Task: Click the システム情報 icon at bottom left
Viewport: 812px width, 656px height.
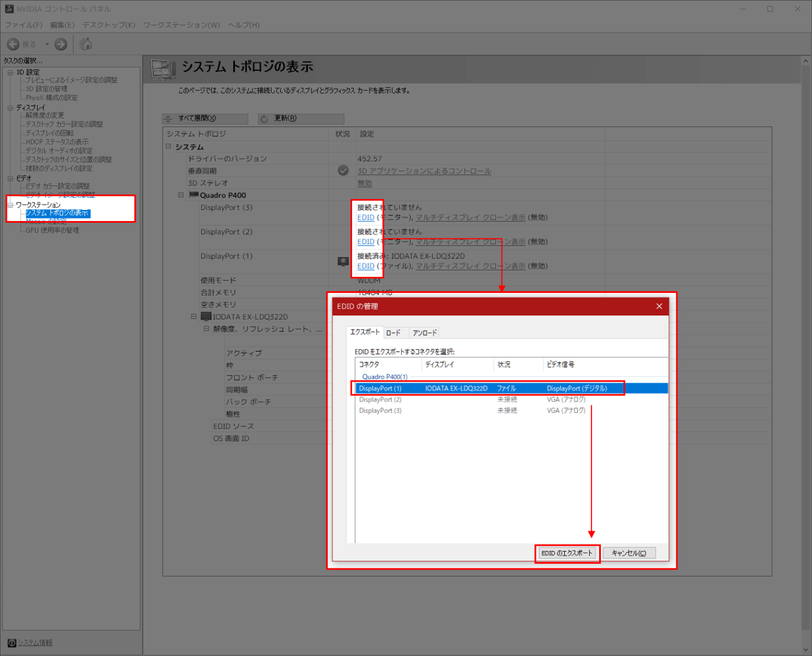Action: (x=12, y=643)
